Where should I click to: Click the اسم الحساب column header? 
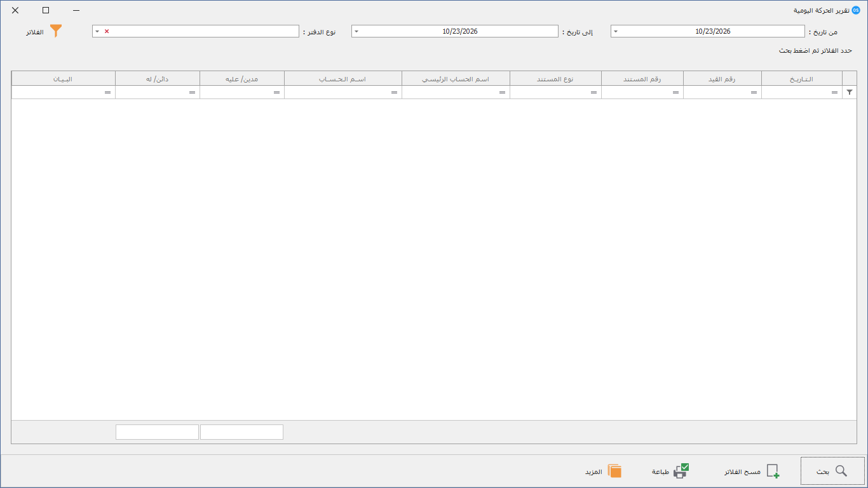pyautogui.click(x=343, y=78)
